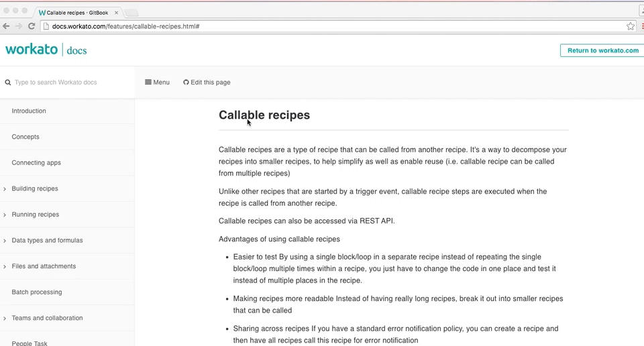Expand the Files and attachments section
644x346 pixels.
click(5, 267)
